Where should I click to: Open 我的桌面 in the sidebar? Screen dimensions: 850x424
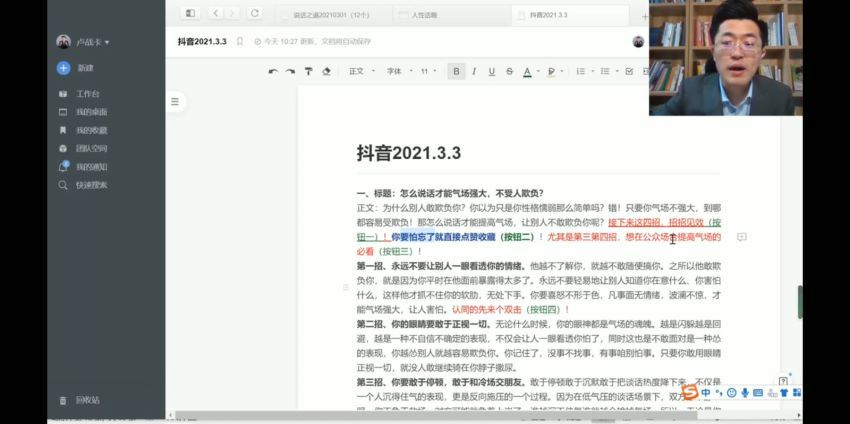[83, 112]
